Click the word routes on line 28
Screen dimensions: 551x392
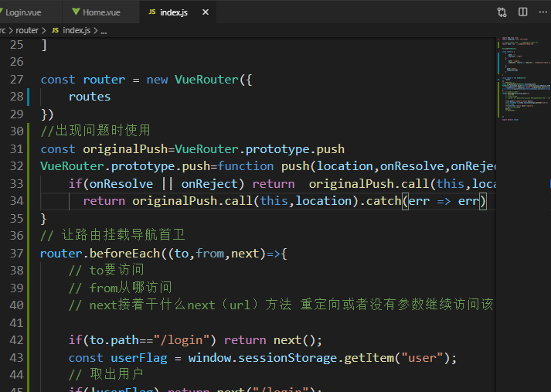pos(90,97)
